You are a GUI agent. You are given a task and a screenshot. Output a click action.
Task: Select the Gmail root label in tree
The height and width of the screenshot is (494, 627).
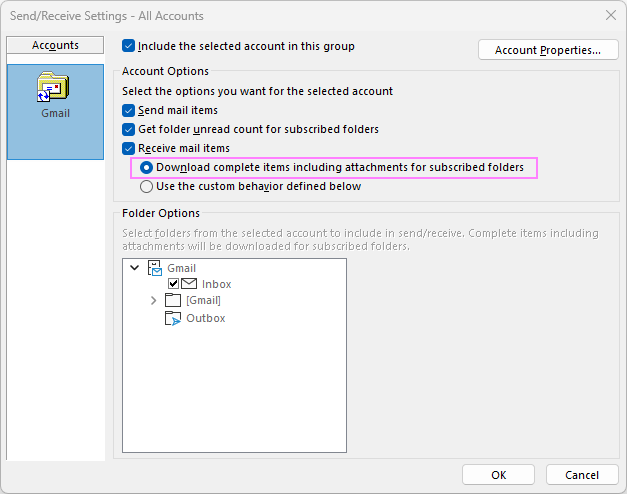tap(181, 268)
